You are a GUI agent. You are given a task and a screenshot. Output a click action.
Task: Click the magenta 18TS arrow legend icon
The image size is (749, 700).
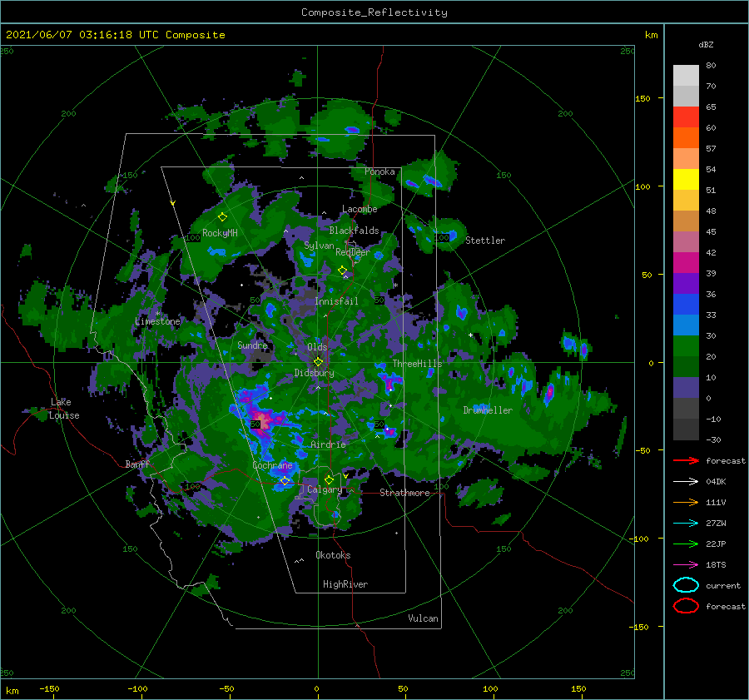pos(686,565)
